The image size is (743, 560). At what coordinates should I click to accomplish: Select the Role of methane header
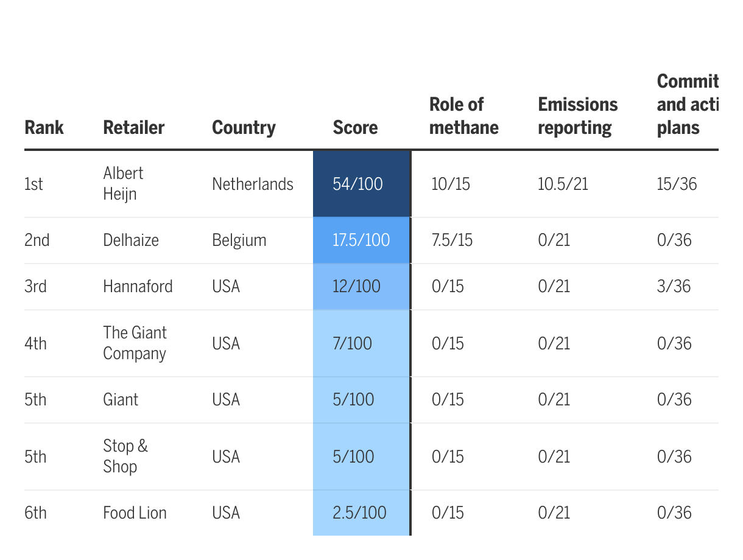[x=463, y=116]
